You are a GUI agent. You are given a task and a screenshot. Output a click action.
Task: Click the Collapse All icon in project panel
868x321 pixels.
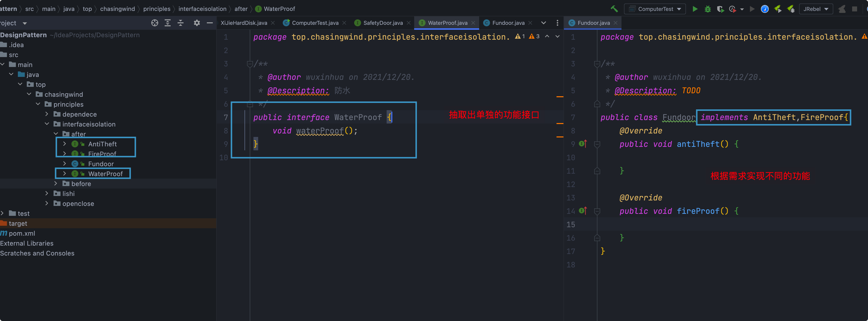click(181, 23)
